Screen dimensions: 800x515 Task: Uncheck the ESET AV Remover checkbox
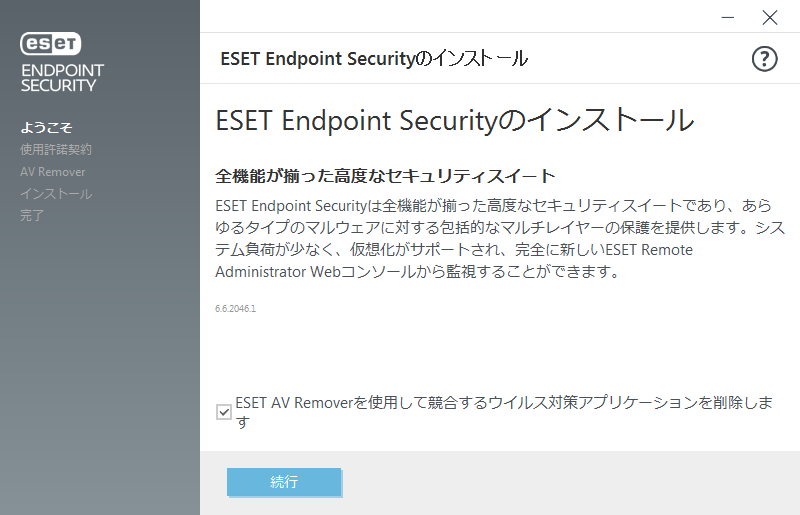(x=224, y=412)
